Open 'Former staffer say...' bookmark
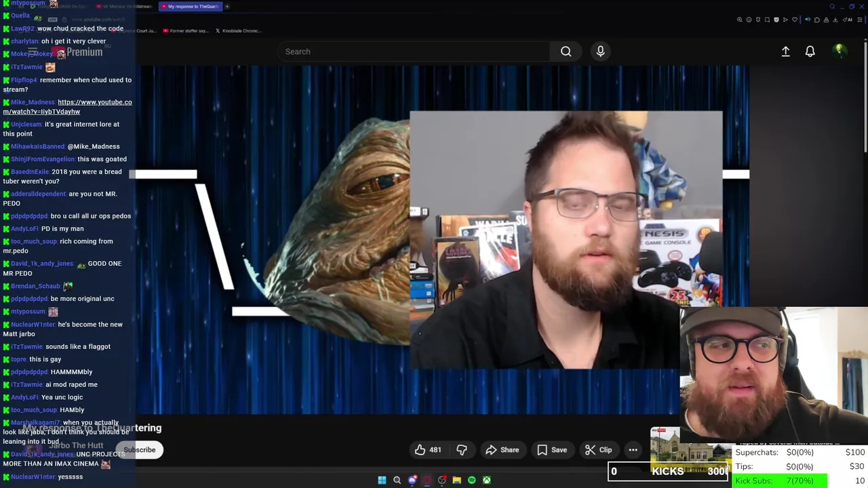 pos(185,30)
